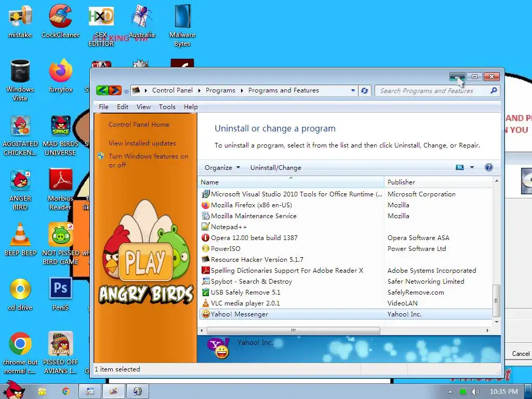Click the horizontal scrollbar thumb
The height and width of the screenshot is (399, 532).
pos(293,330)
